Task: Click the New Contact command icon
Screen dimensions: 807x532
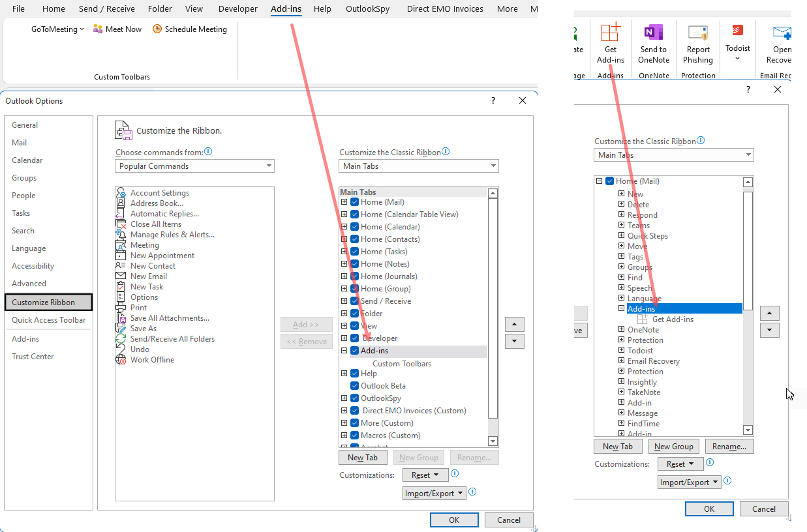Action: (121, 266)
